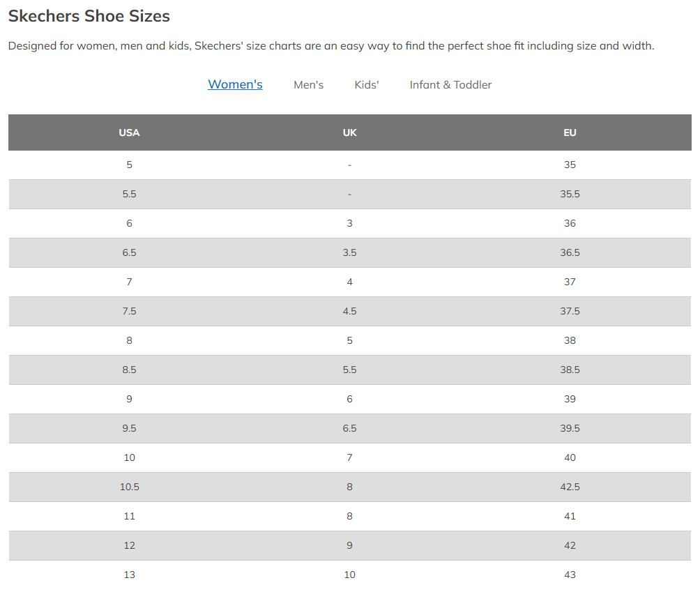Select the Kids' tab
The image size is (700, 592).
tap(367, 85)
